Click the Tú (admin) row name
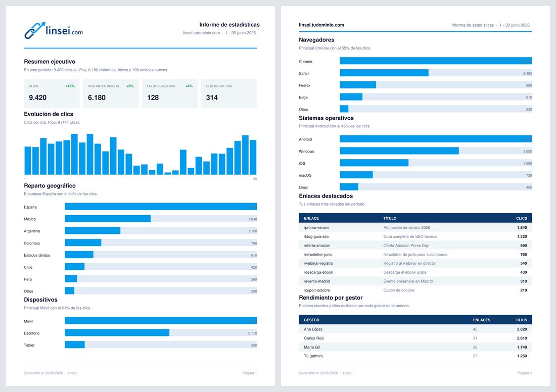The image size is (556, 392). click(x=313, y=356)
